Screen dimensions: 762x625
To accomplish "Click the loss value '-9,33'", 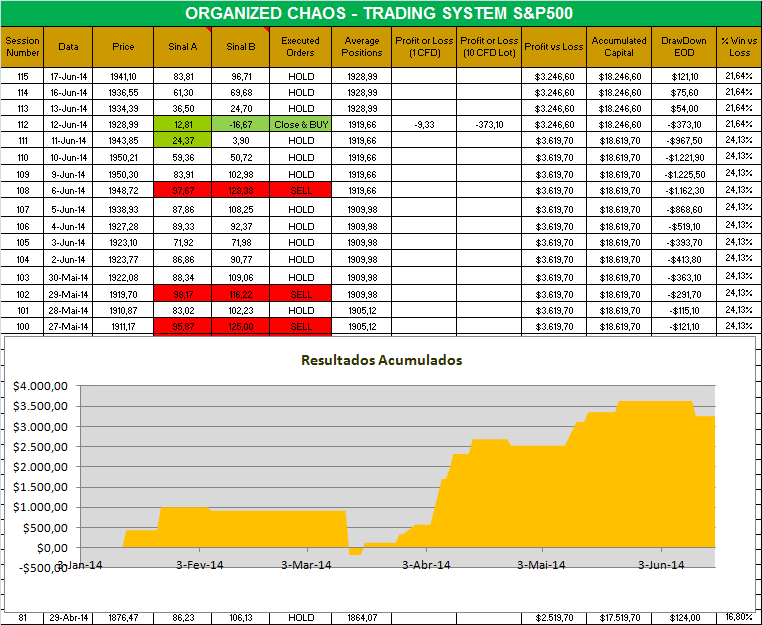I will pyautogui.click(x=424, y=124).
